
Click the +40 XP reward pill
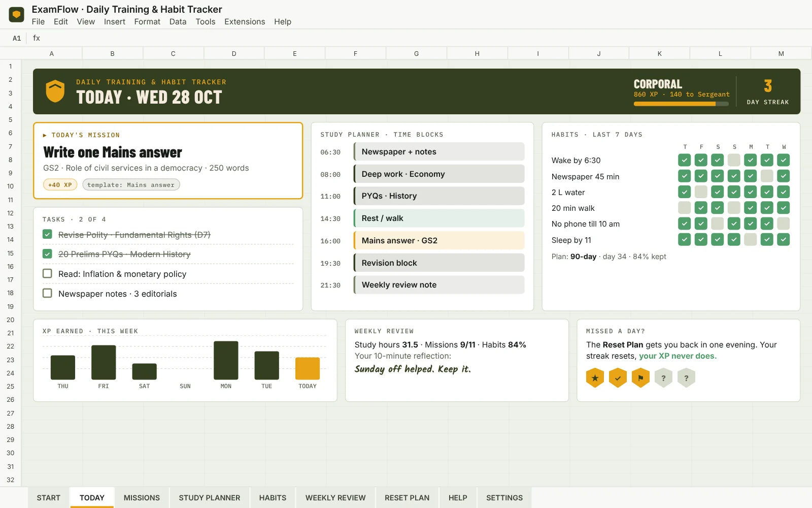pos(60,185)
